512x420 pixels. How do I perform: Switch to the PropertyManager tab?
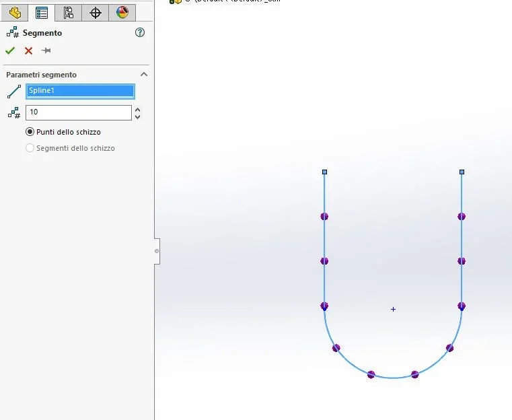(x=42, y=13)
